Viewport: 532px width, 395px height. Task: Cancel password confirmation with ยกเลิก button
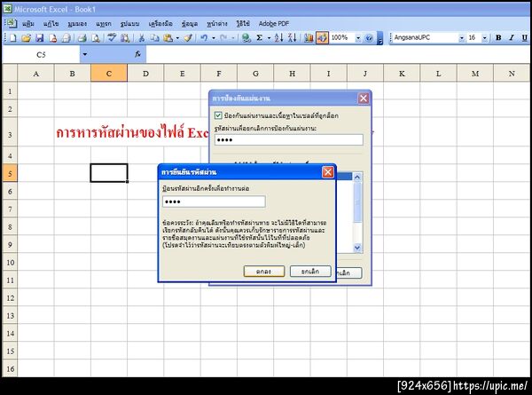[x=310, y=272]
